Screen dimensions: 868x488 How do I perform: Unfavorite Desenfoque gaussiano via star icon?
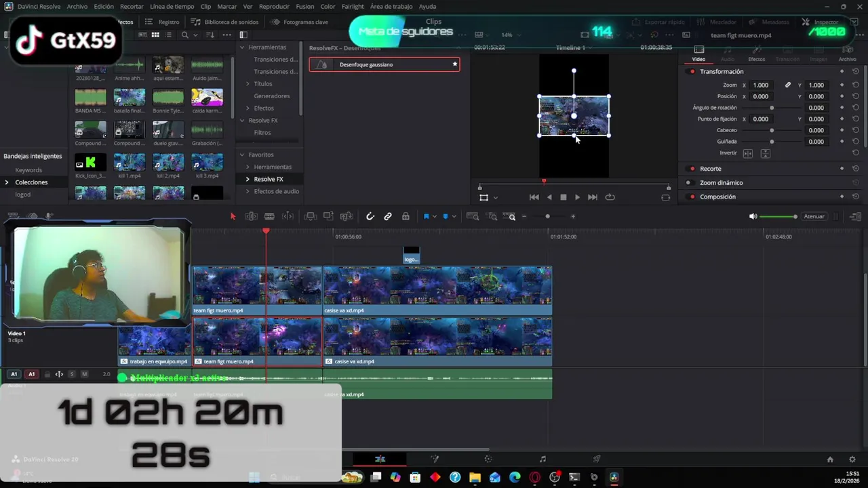pos(455,64)
